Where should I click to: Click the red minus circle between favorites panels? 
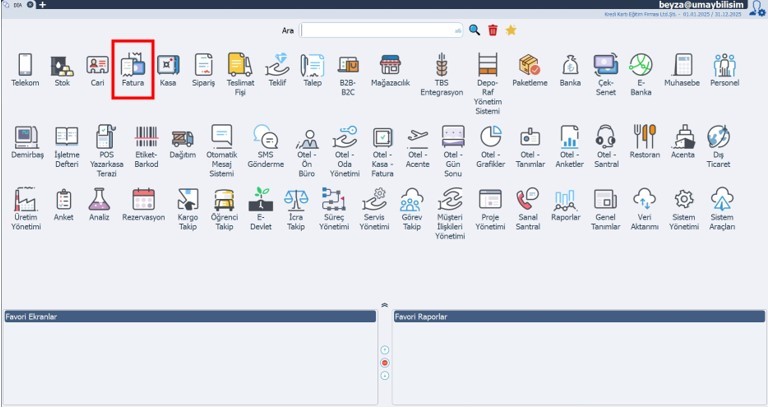[x=385, y=362]
